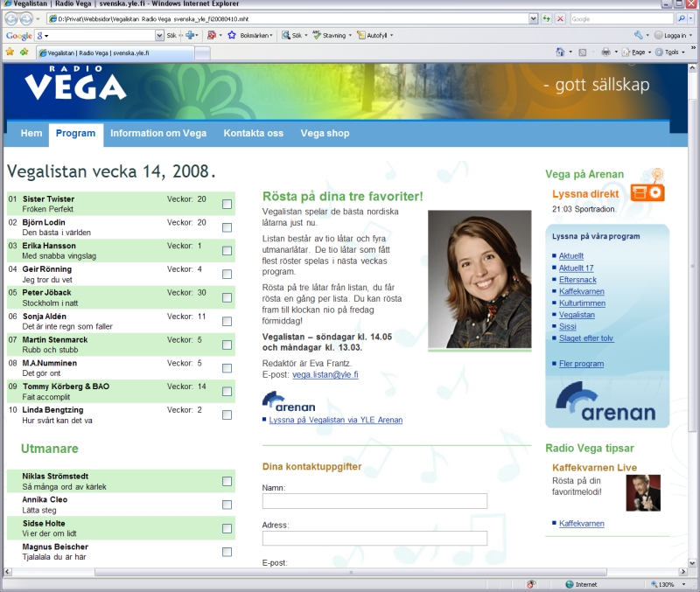Click the RSS feeds icon
Screen dimensions: 700x592
582,52
